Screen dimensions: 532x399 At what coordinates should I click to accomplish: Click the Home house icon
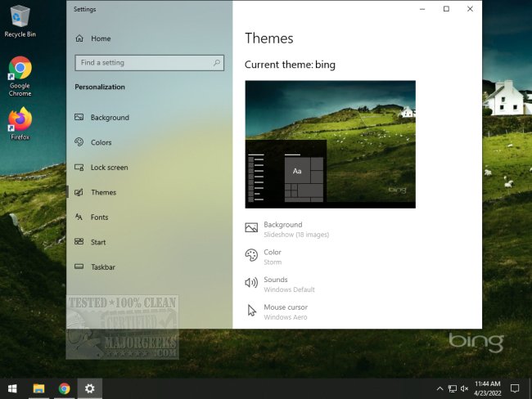[x=79, y=38]
